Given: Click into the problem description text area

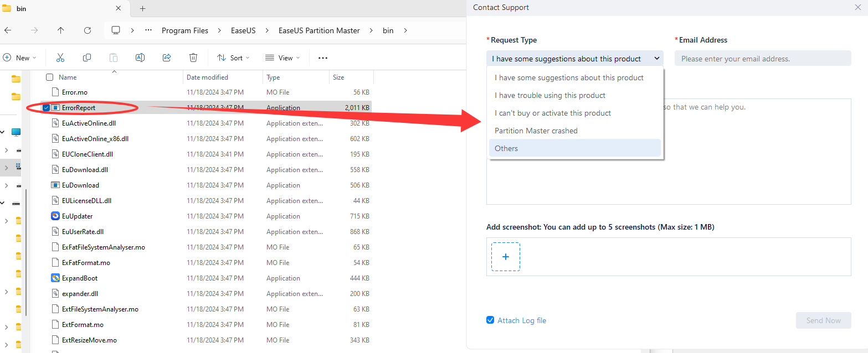Looking at the screenshot, I should pos(669,152).
